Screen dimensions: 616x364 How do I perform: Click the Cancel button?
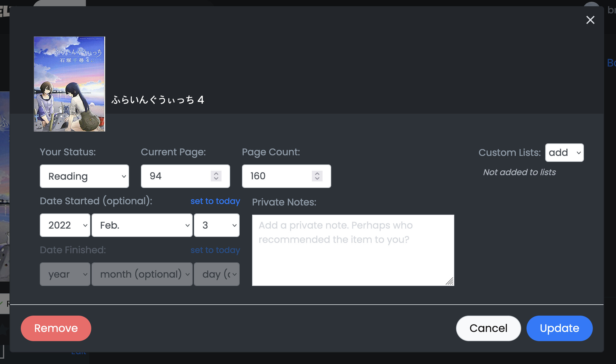(x=488, y=328)
